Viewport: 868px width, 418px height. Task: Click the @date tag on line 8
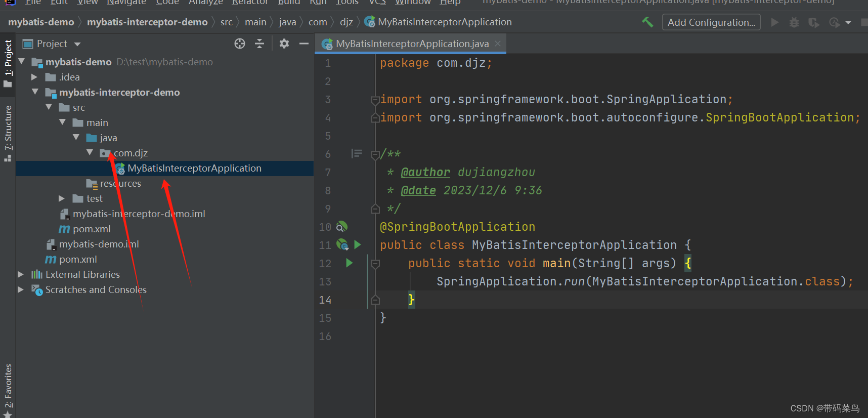pyautogui.click(x=418, y=191)
